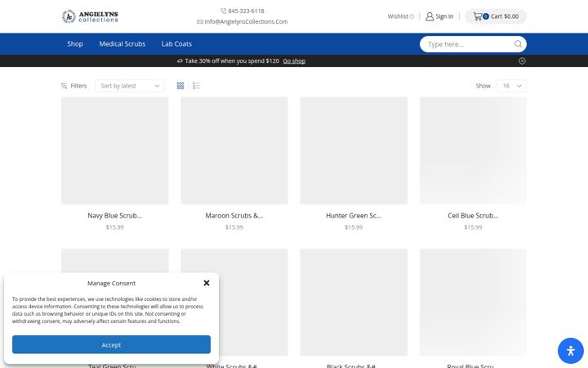Screen dimensions: 588x368
Task: Click the 'Ceil Blue Scrub...' product title
Action: pyautogui.click(x=473, y=216)
